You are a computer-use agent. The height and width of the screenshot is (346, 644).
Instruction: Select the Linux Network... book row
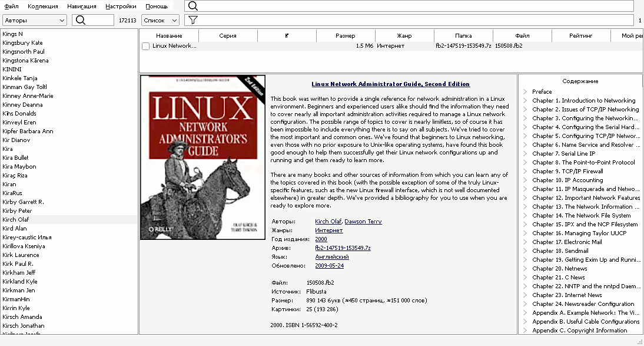point(391,46)
